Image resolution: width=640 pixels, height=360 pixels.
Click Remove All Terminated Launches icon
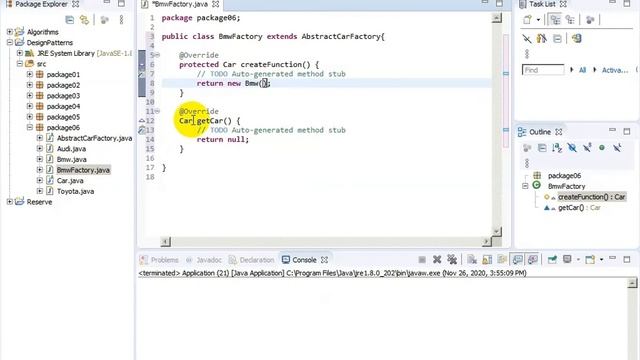(452, 260)
